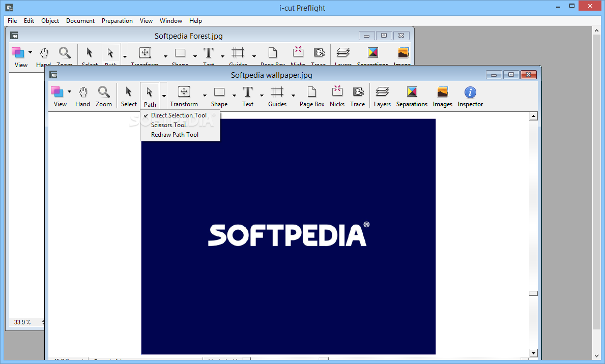This screenshot has width=605, height=364.
Task: Expand View dropdown arrow in wallpaper window
Action: (69, 92)
